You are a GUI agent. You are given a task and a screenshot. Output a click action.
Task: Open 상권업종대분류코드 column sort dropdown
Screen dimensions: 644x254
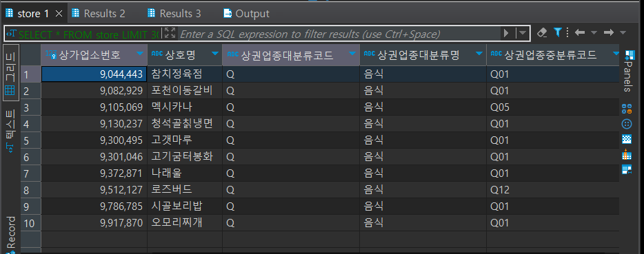pos(352,54)
